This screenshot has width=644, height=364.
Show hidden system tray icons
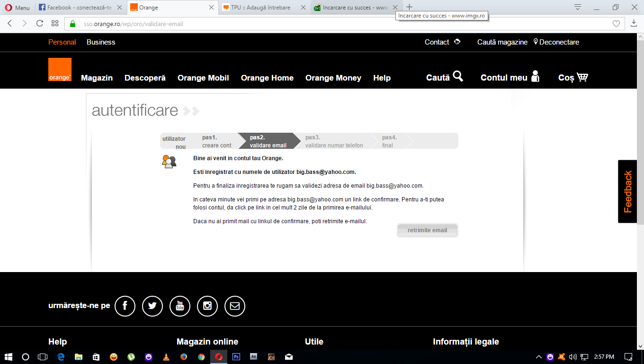pos(538,357)
